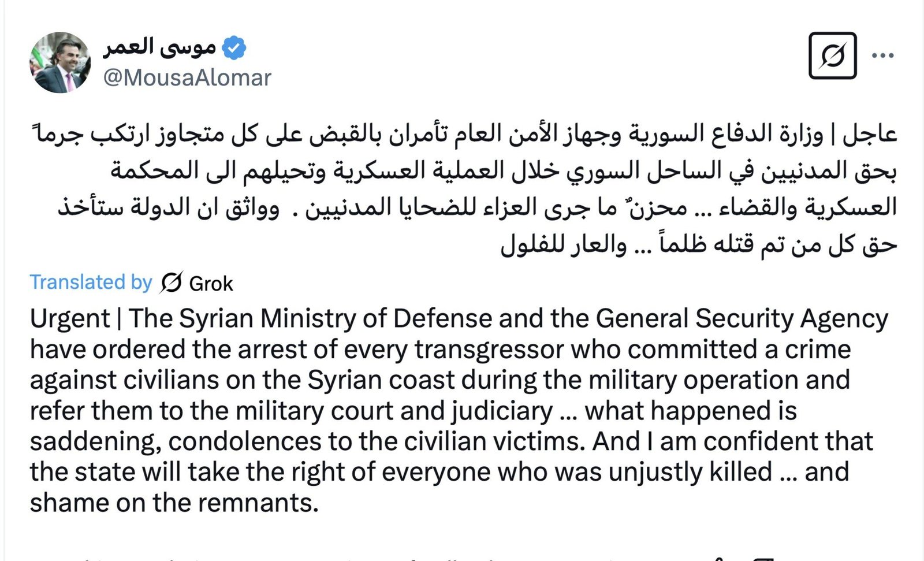This screenshot has width=924, height=561.
Task: Click the small Grok logo beside the translation label
Action: click(x=172, y=283)
